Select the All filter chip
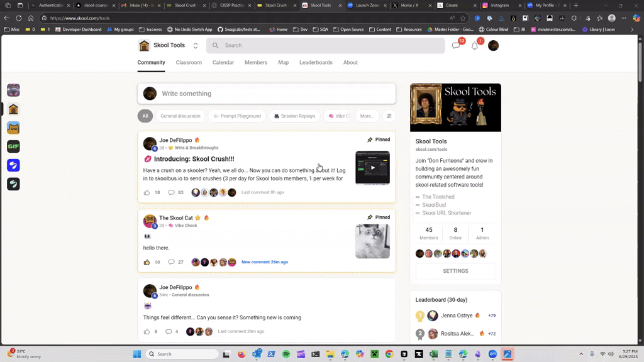The width and height of the screenshot is (644, 362). 145,116
